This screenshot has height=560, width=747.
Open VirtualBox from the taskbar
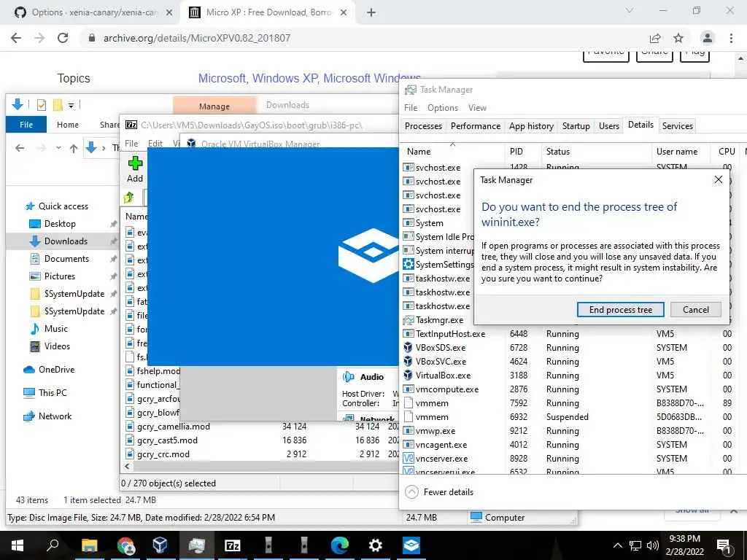[x=160, y=545]
